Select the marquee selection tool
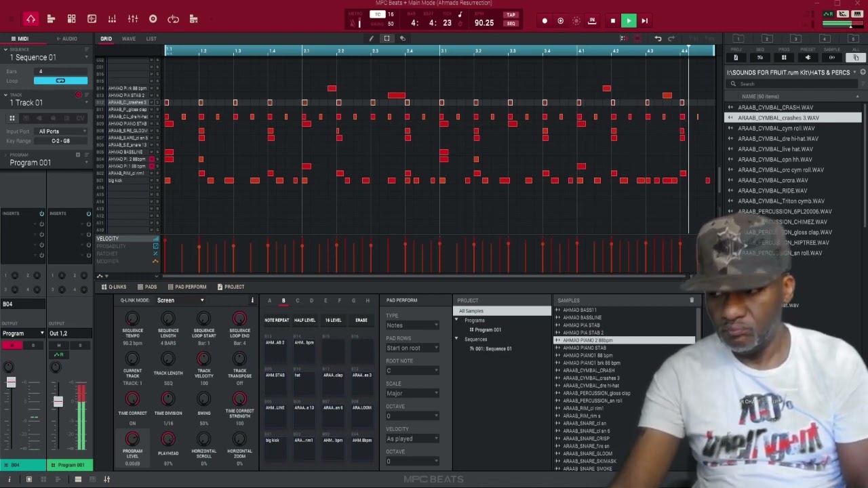868x488 pixels. [387, 39]
